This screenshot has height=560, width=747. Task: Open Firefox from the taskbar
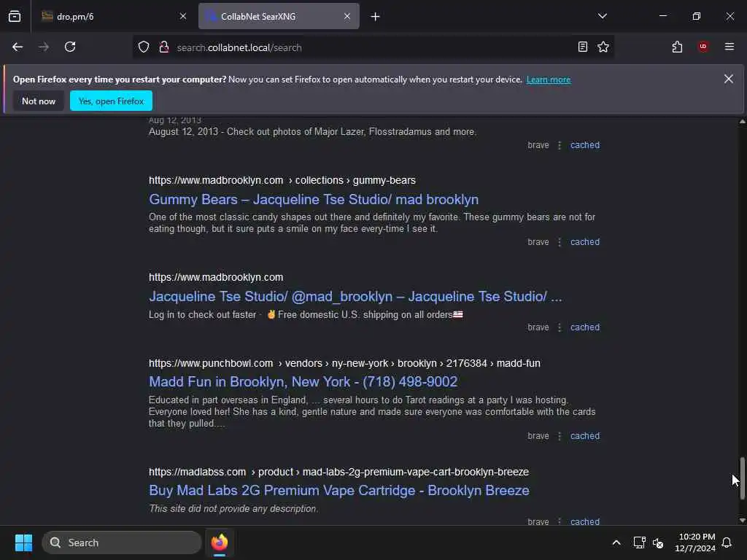coord(219,542)
